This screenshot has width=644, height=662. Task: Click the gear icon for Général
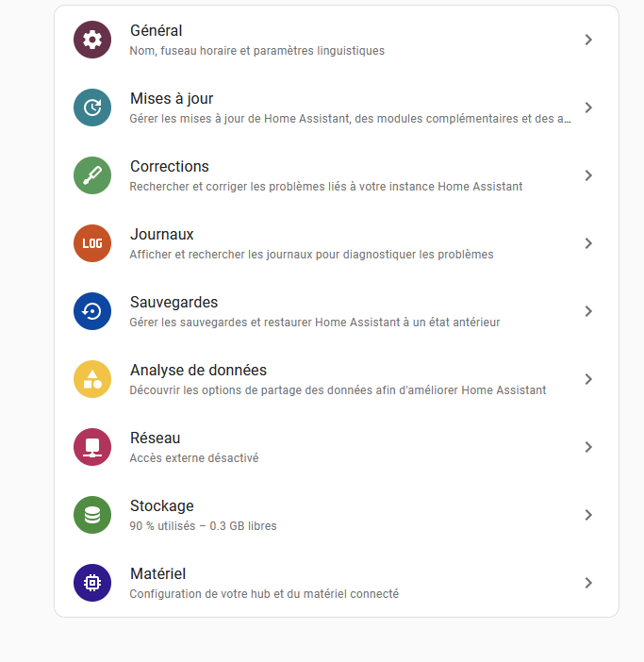[x=92, y=40]
